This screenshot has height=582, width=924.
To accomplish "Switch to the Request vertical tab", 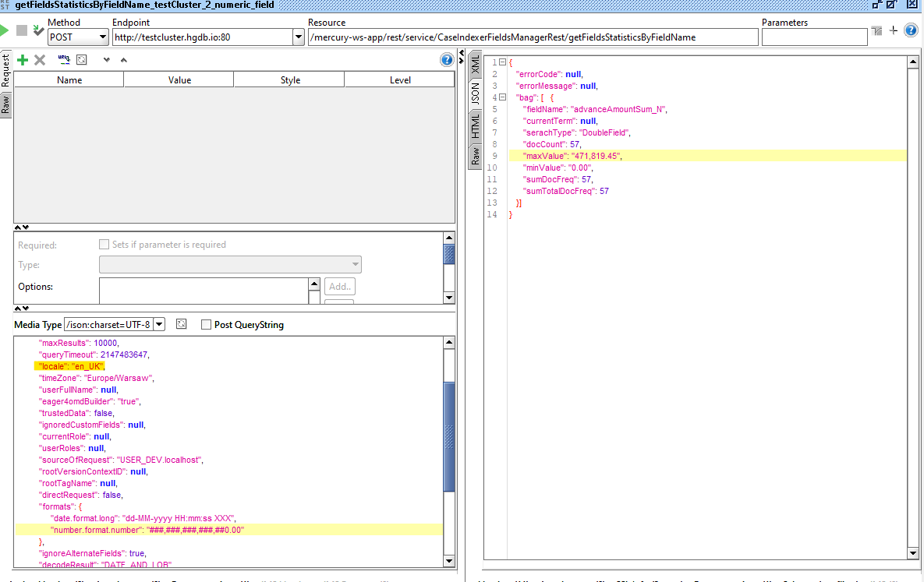I will (x=5, y=70).
